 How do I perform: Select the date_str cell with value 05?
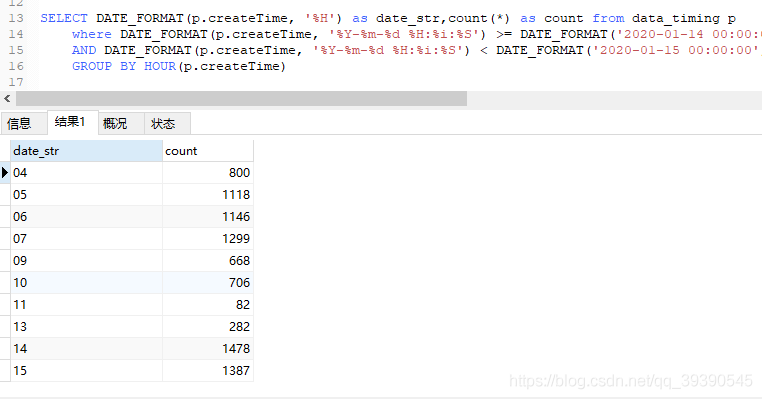click(x=87, y=194)
